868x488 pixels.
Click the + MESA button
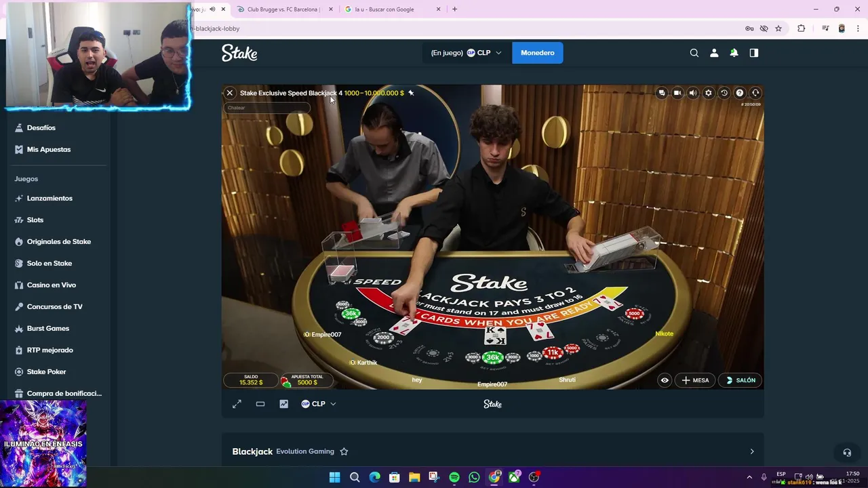coord(695,380)
